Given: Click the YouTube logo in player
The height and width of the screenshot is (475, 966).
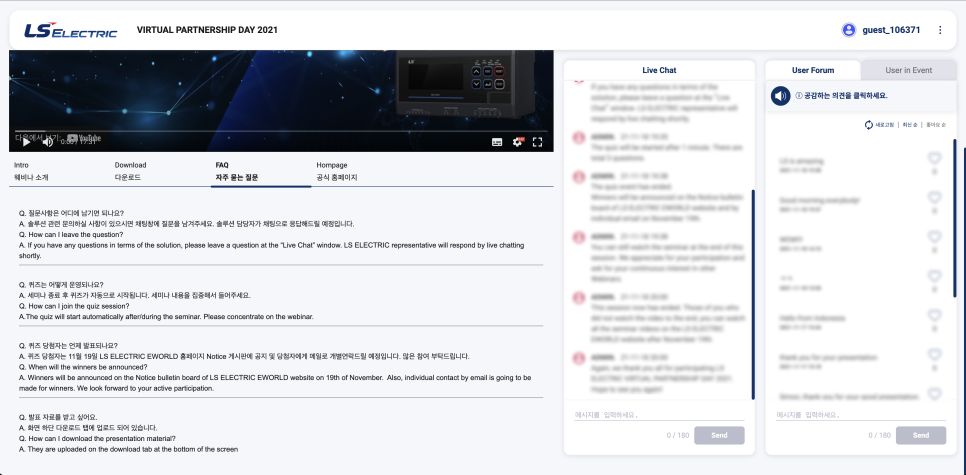Looking at the screenshot, I should pos(84,138).
